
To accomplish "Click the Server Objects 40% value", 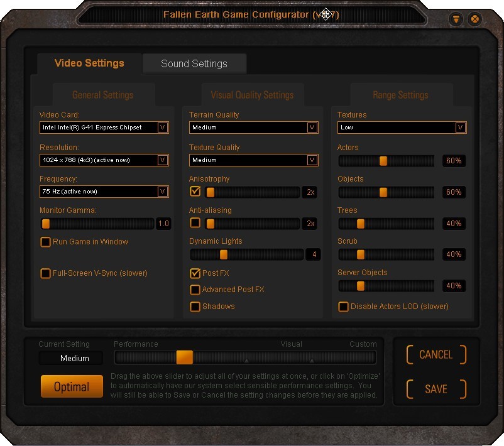I will pyautogui.click(x=454, y=286).
